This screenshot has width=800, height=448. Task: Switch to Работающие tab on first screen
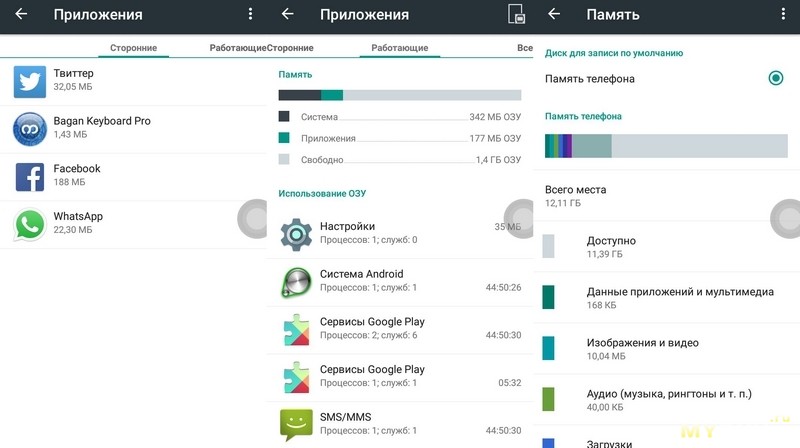[x=238, y=48]
